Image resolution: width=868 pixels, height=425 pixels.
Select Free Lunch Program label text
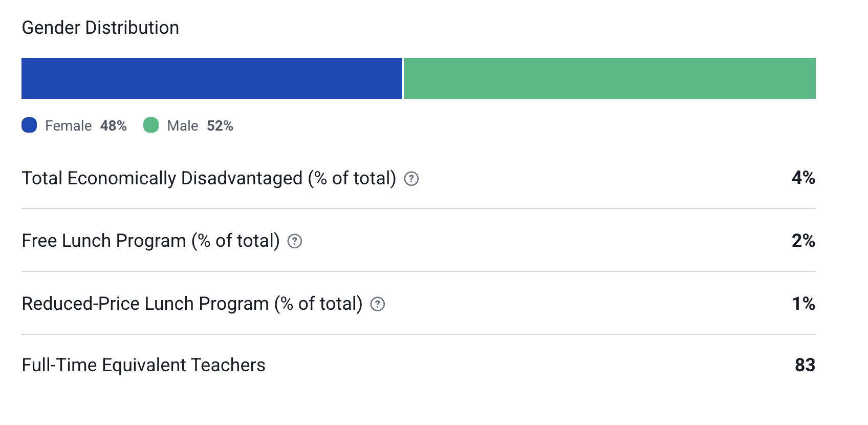tap(151, 241)
